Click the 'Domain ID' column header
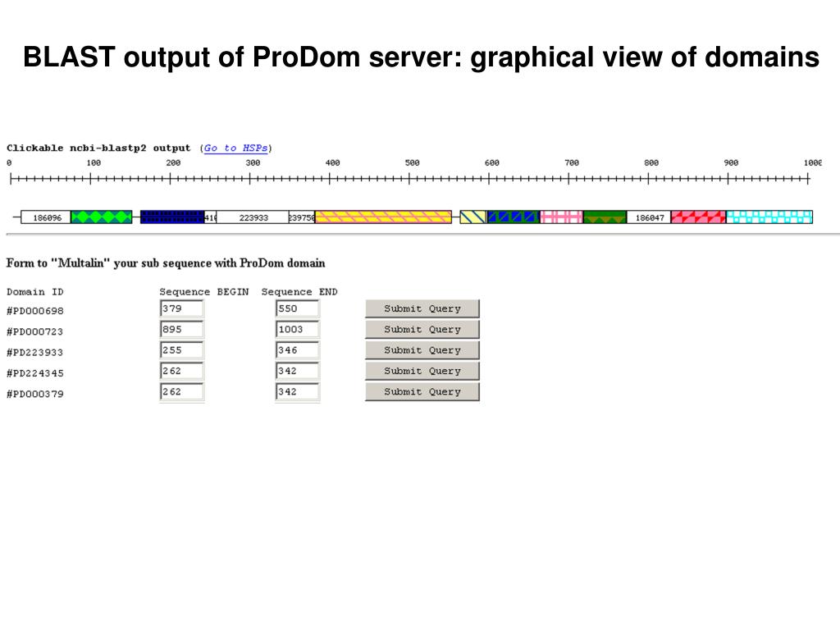840x630 pixels. point(34,292)
